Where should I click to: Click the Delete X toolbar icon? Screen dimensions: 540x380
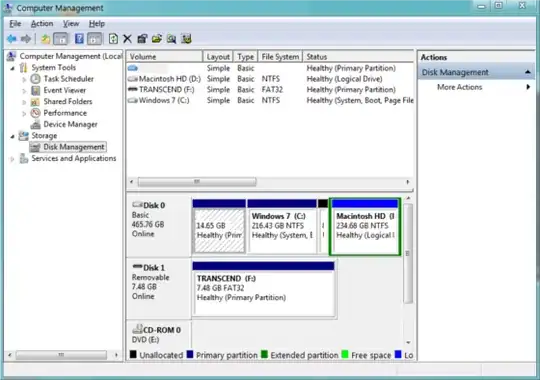pos(127,39)
